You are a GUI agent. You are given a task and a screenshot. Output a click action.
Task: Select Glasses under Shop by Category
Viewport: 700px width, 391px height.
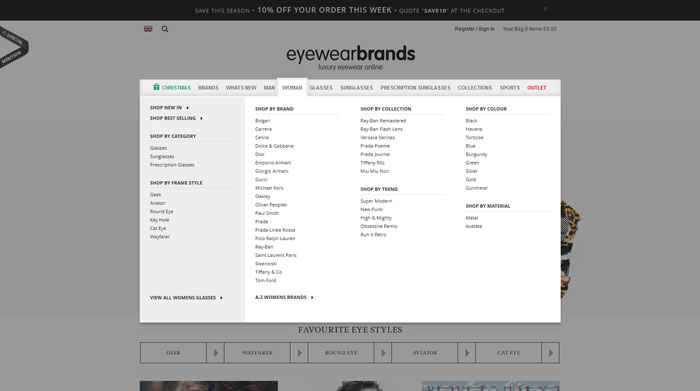(158, 148)
